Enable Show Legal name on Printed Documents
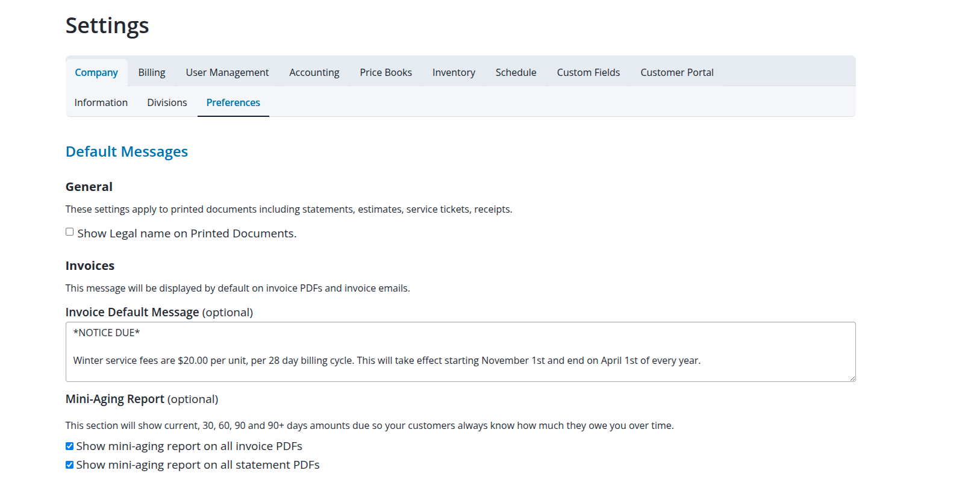Screen dimensions: 980x491 point(70,232)
